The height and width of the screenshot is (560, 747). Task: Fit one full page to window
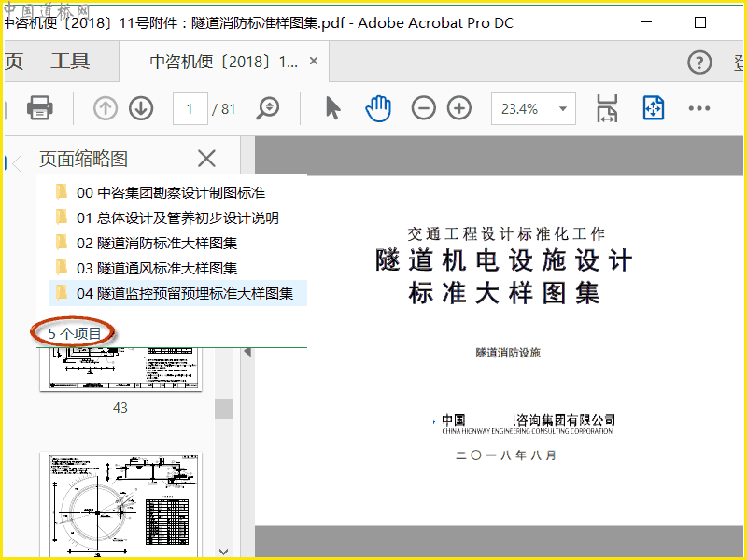[x=653, y=108]
